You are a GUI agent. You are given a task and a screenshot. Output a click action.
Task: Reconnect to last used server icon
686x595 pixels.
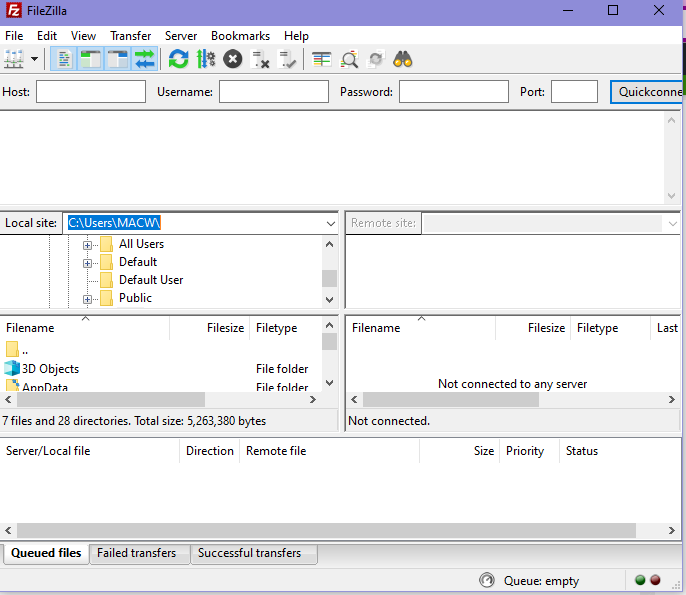point(288,59)
